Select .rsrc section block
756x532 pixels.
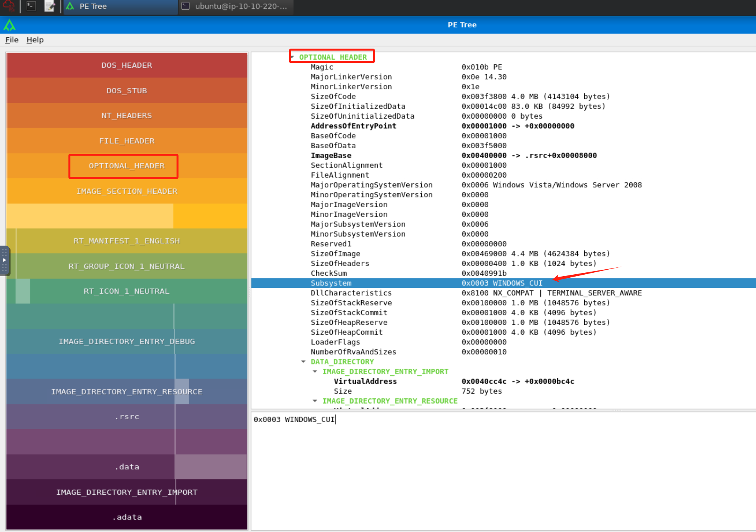127,417
